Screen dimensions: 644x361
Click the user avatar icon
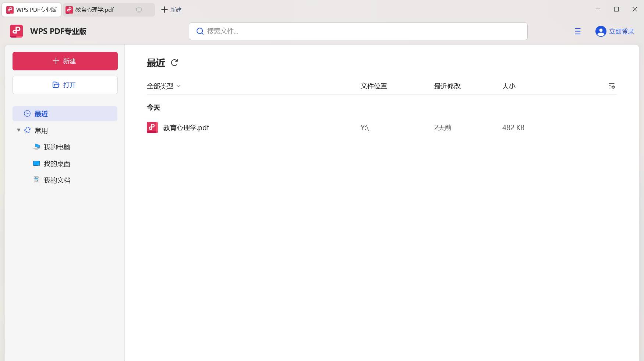[x=601, y=31]
